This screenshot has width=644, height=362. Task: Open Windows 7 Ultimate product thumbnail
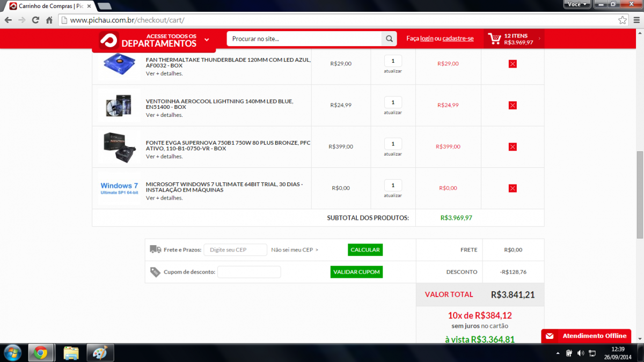(119, 188)
